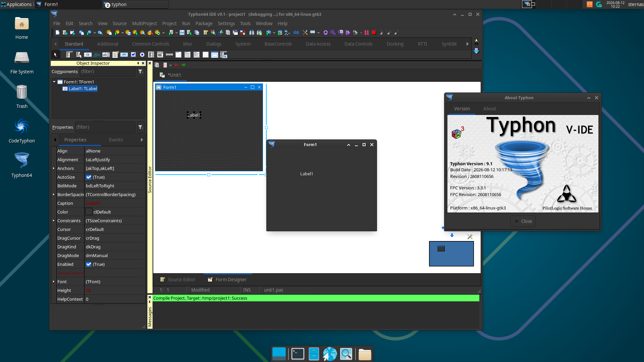This screenshot has width=644, height=362.
Task: Select the TRadioButton palette component
Action: [x=142, y=55]
